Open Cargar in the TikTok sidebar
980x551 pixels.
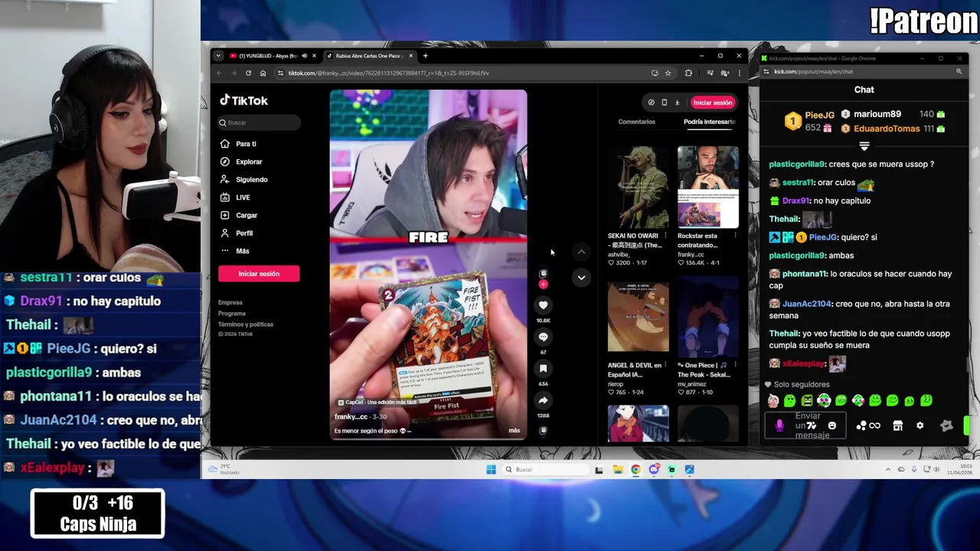coord(239,215)
